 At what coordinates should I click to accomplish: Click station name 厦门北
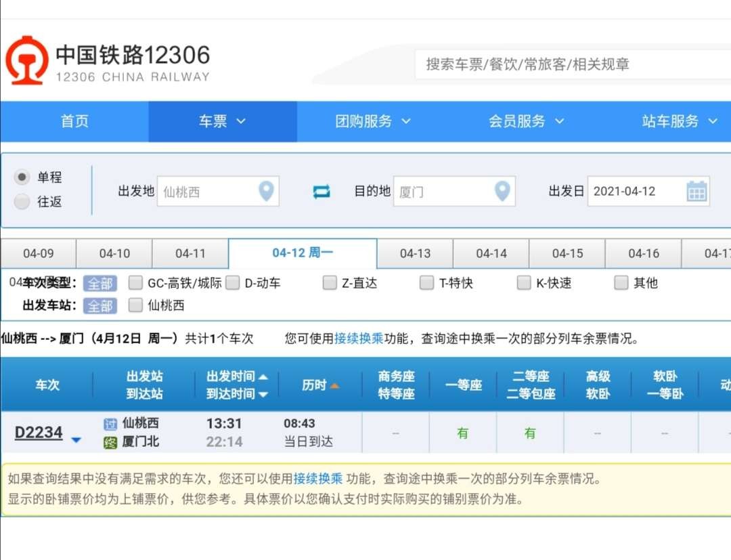(140, 441)
